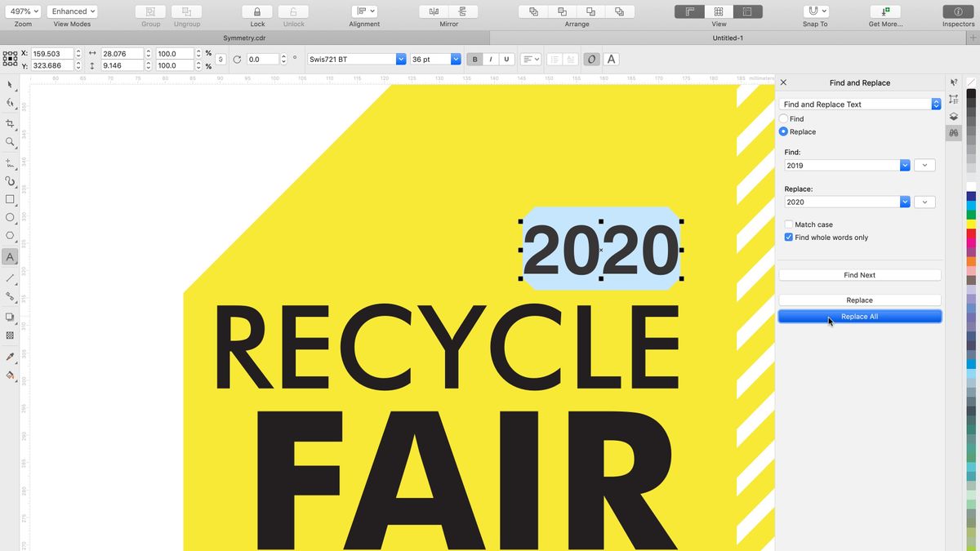
Task: Select the Zoom tool in the toolbox
Action: click(11, 142)
